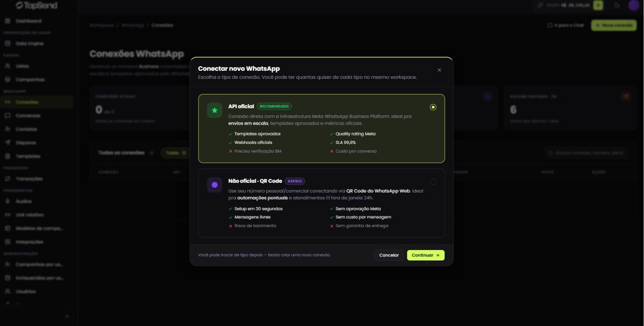Click the Transações arrows icon

[x=8, y=178]
